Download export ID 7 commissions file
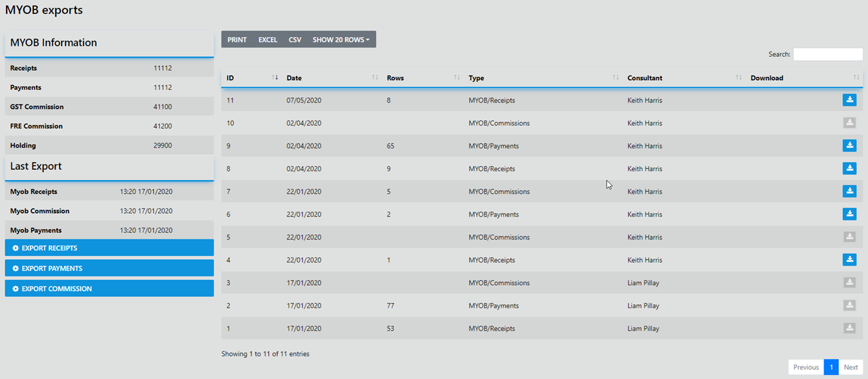 [849, 191]
